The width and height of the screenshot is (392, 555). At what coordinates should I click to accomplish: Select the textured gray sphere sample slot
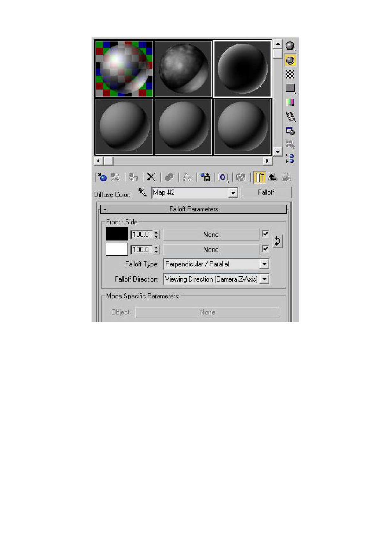pyautogui.click(x=183, y=69)
